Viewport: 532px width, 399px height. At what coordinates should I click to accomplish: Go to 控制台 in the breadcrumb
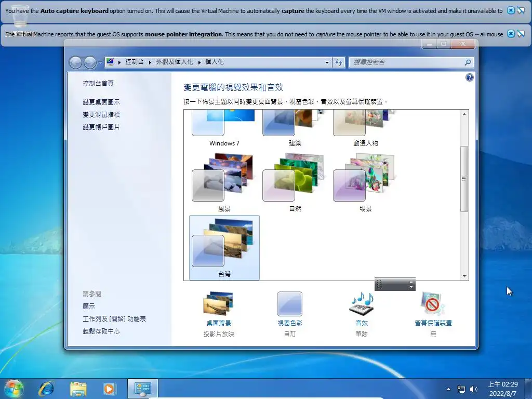tap(135, 62)
